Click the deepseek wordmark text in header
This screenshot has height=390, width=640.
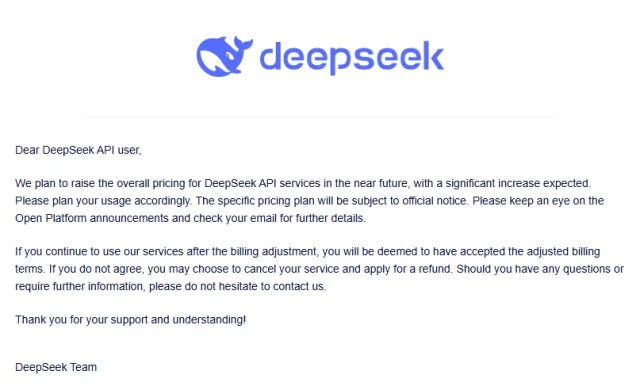point(351,58)
